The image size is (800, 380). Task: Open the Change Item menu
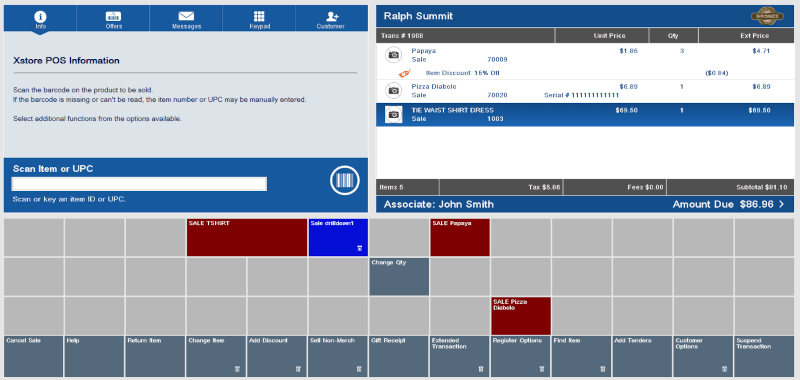pyautogui.click(x=216, y=357)
